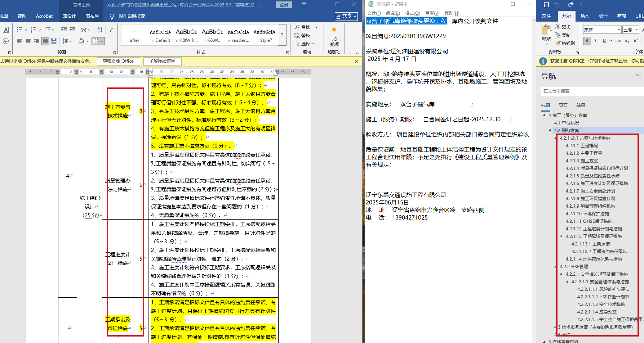
Task: Click the Add-ins button in left Word
Action: tap(334, 37)
